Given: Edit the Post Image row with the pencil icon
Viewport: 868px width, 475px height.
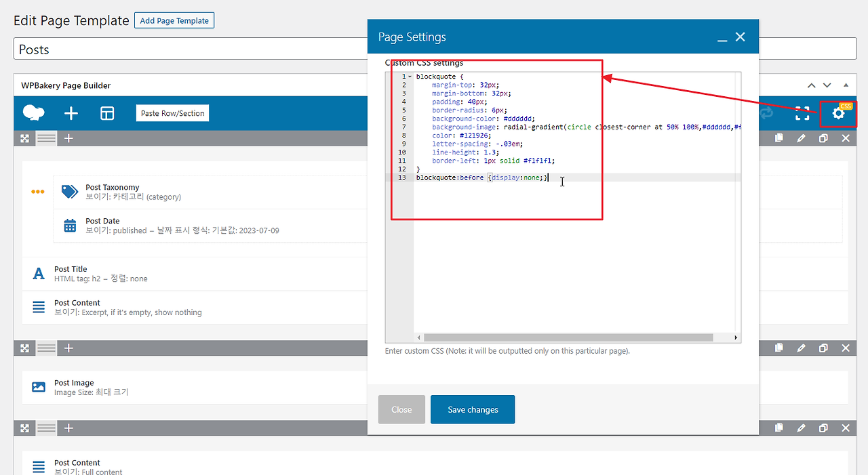Looking at the screenshot, I should pos(802,348).
